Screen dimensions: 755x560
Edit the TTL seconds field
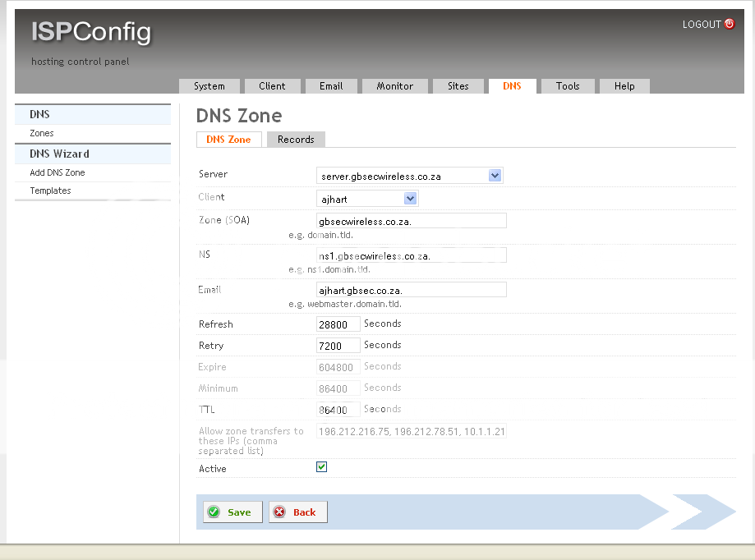[x=338, y=409]
